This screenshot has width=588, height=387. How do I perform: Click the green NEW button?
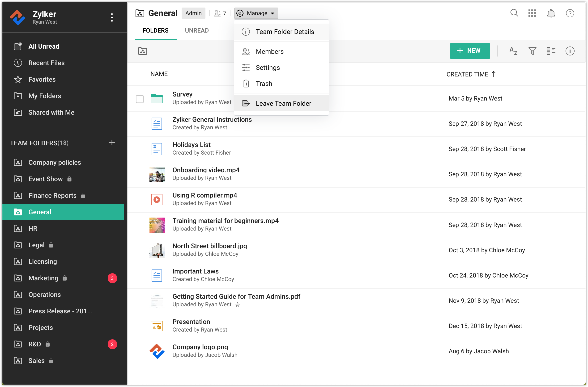click(x=470, y=51)
